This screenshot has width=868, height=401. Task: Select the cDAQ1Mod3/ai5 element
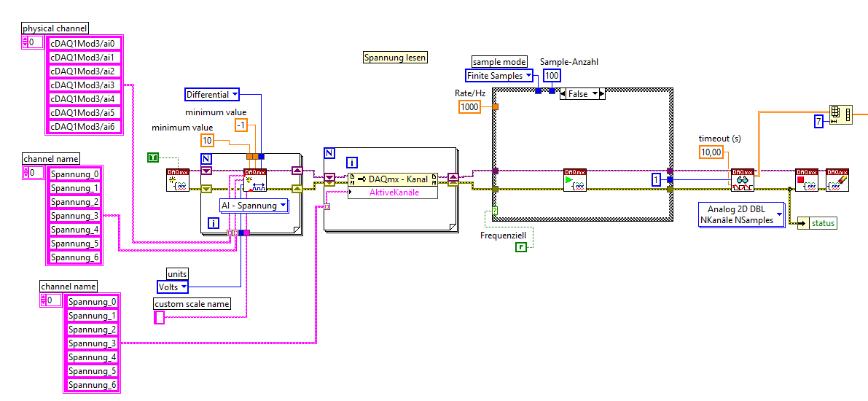85,113
